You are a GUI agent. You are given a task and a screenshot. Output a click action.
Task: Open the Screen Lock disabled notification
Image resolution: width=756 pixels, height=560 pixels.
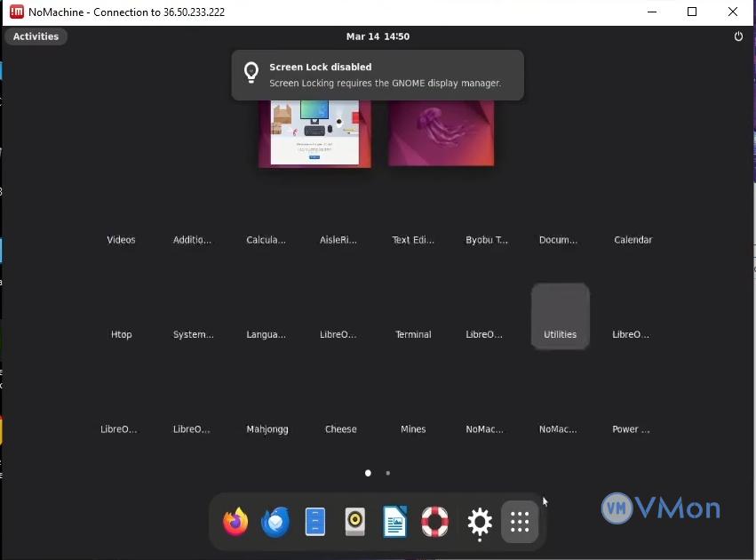click(x=378, y=75)
